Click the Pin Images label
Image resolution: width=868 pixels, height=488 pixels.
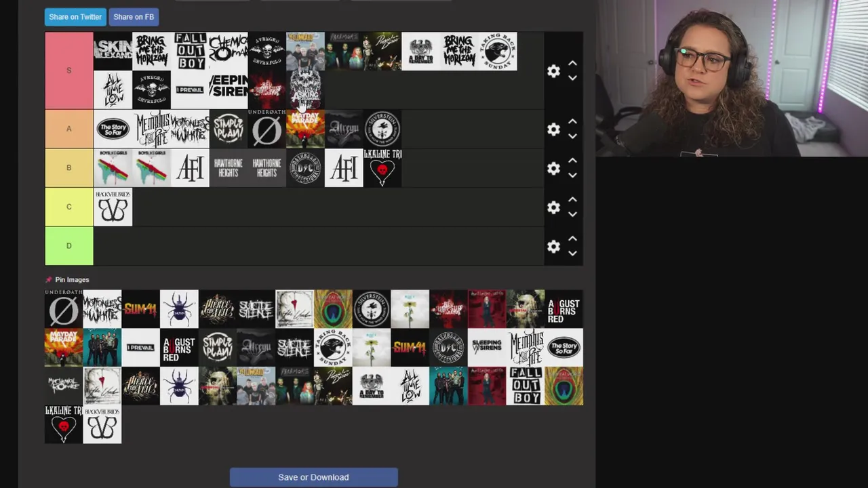(x=72, y=279)
